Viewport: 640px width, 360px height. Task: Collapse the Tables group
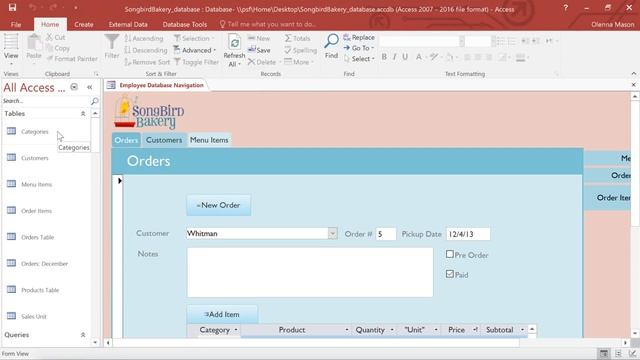point(83,113)
